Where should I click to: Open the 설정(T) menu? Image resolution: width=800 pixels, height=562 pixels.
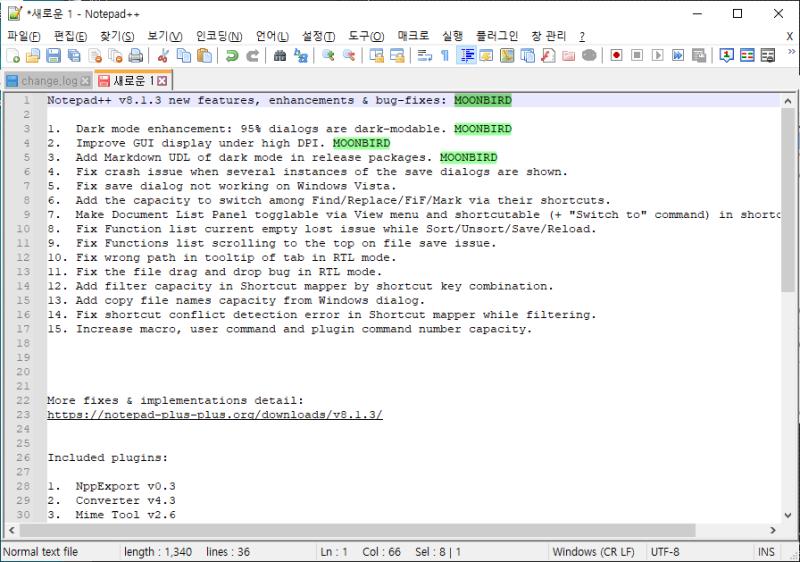[x=319, y=36]
